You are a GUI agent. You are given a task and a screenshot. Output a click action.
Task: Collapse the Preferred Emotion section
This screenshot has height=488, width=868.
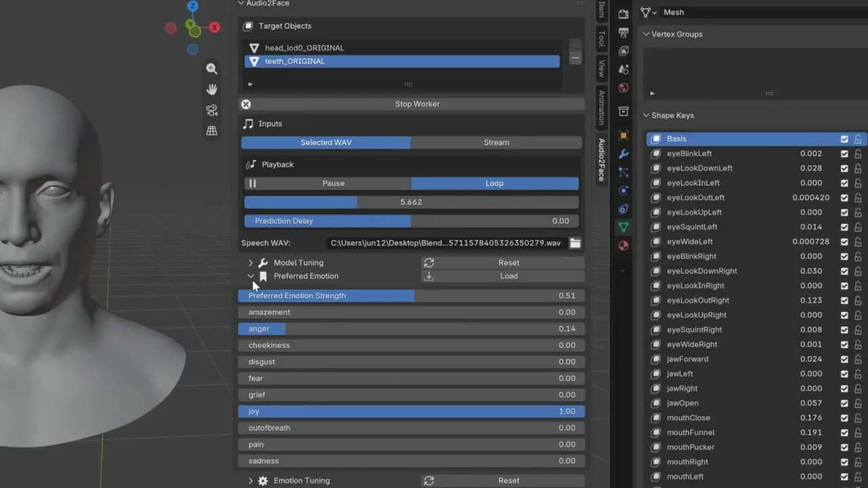coord(250,277)
